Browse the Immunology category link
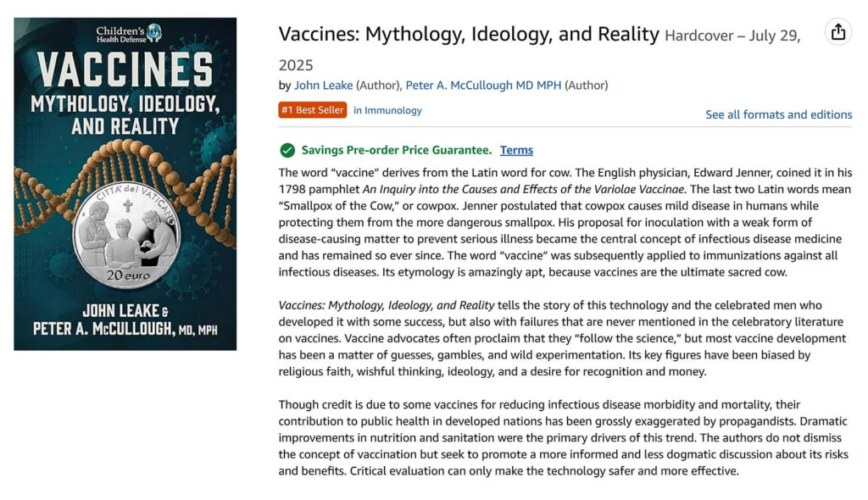Screen dimensions: 868x500 [x=392, y=110]
